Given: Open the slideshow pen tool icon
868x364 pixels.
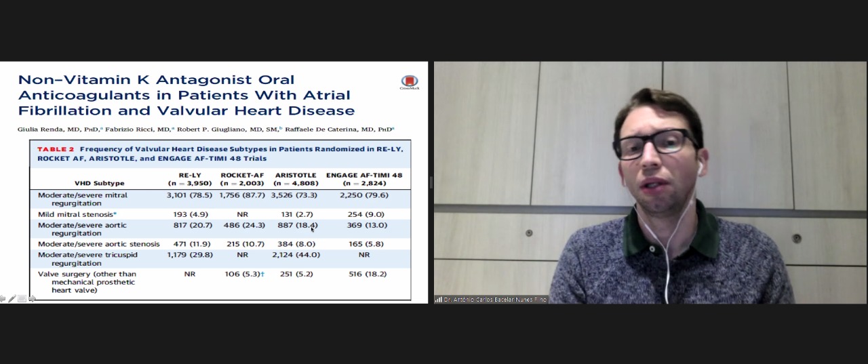Looking at the screenshot, I should click(x=12, y=298).
